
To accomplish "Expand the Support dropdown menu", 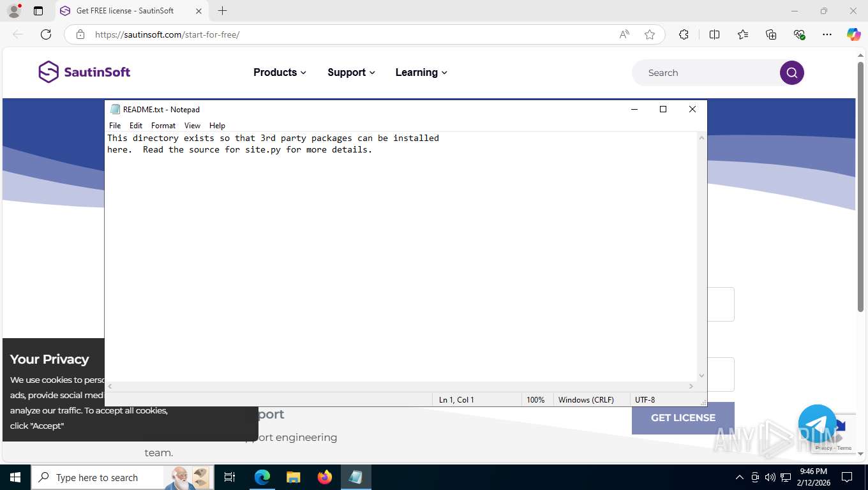I will tap(351, 72).
